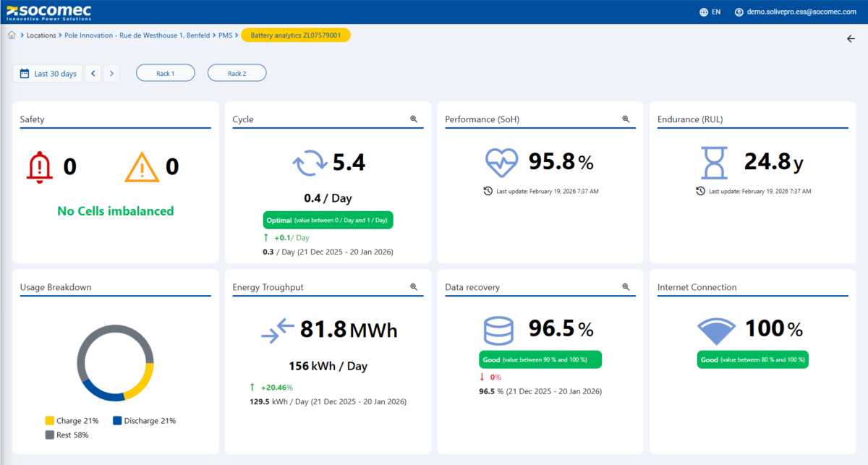The height and width of the screenshot is (465, 868).
Task: Toggle Discharge 21% legend entry
Action: click(143, 421)
